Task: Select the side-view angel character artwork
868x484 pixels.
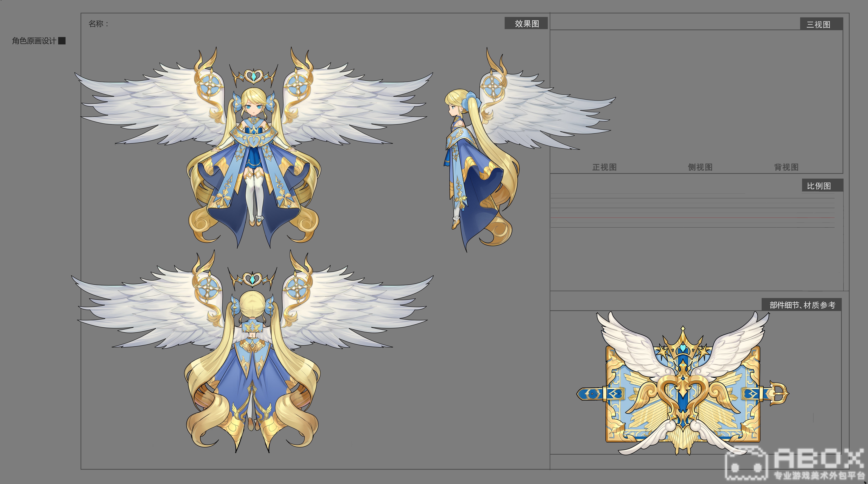Action: [530, 150]
